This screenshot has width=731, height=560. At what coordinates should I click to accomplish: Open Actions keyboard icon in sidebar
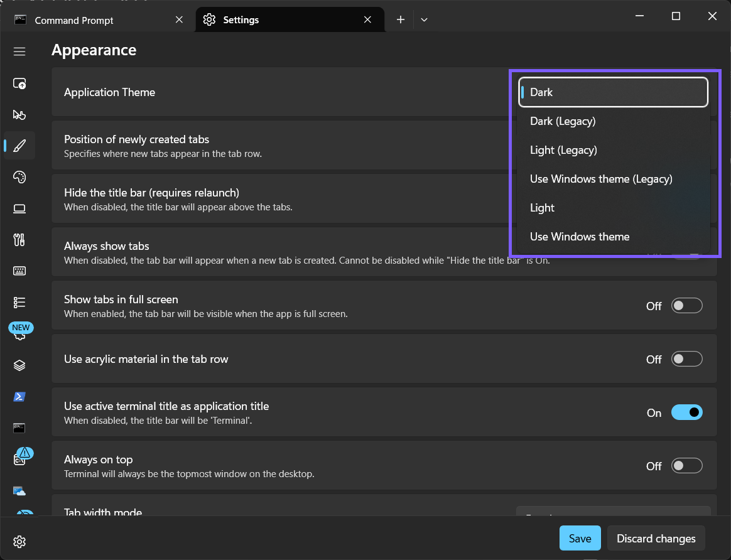tap(19, 271)
